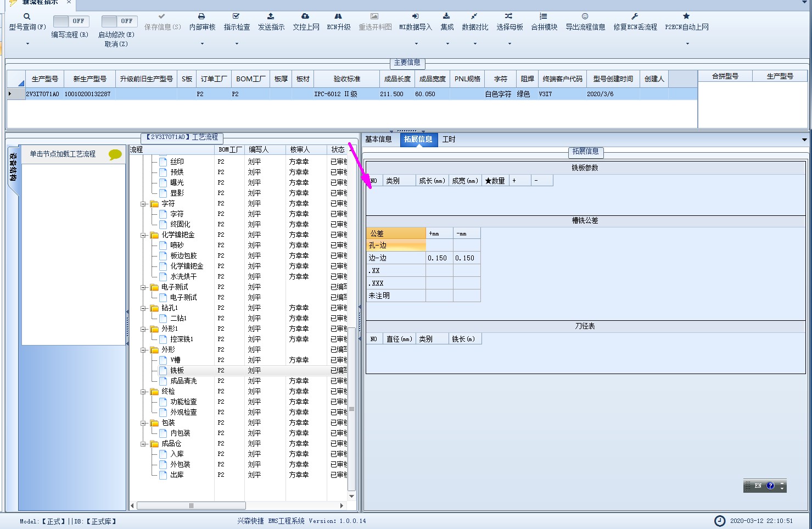Click the process tree horizontal scrollbar
Viewport: 812px width, 529px height.
coord(191,505)
